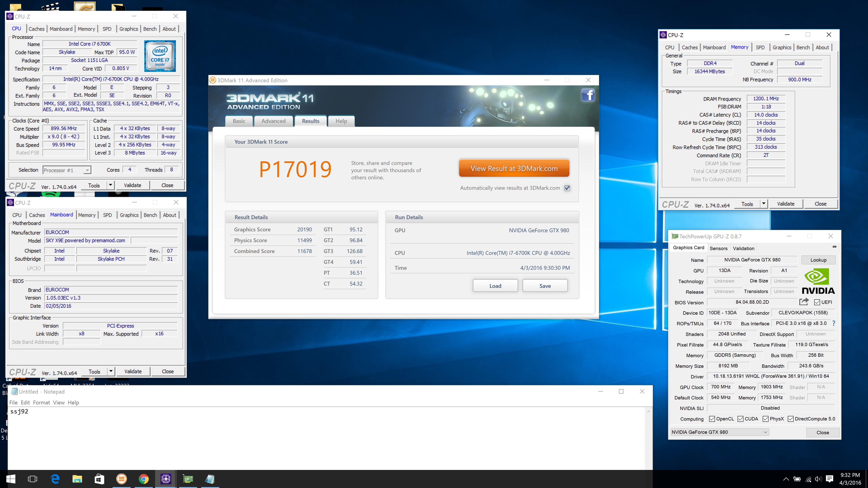This screenshot has width=868, height=488.
Task: Click the GPU-Z title bar icon
Action: tap(675, 236)
